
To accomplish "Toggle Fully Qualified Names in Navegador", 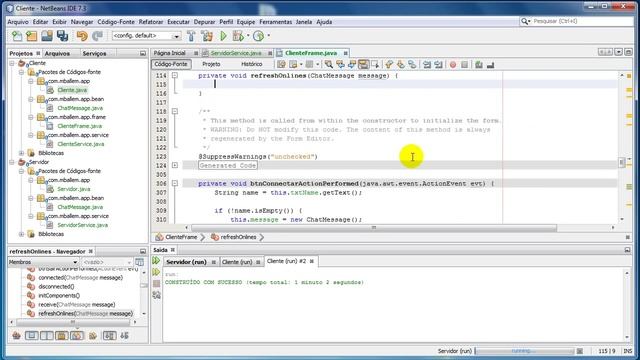I will [x=93, y=336].
